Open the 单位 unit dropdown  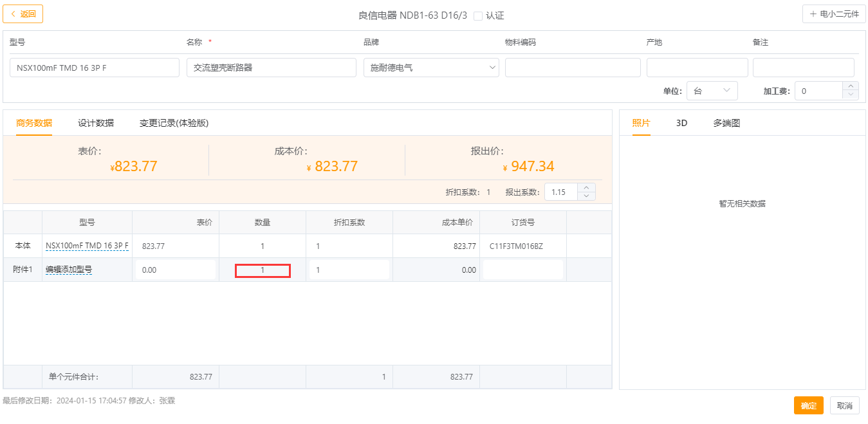pos(712,91)
